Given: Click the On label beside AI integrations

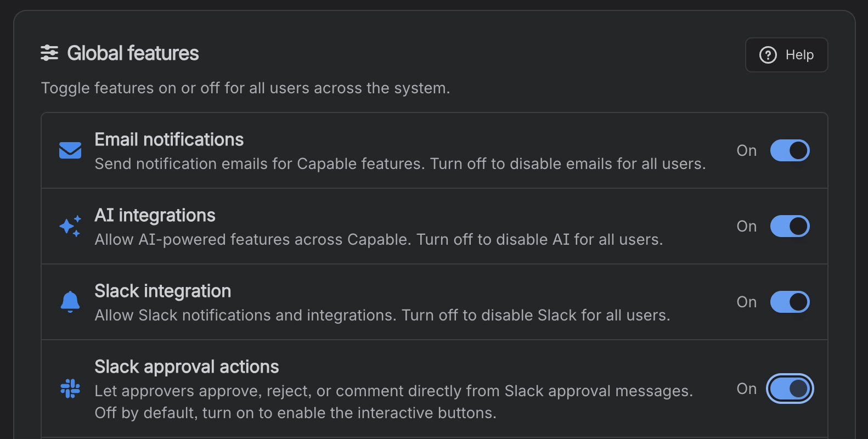Looking at the screenshot, I should pyautogui.click(x=746, y=226).
